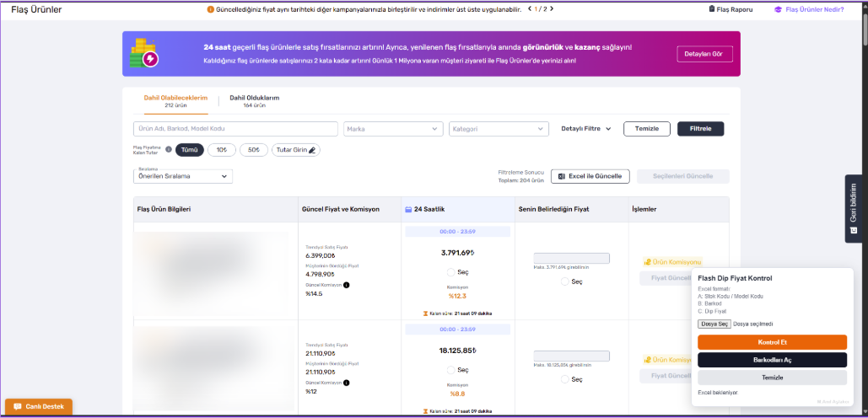Click Fiyat Güncelle for the first product
This screenshot has height=418, width=868.
click(666, 278)
